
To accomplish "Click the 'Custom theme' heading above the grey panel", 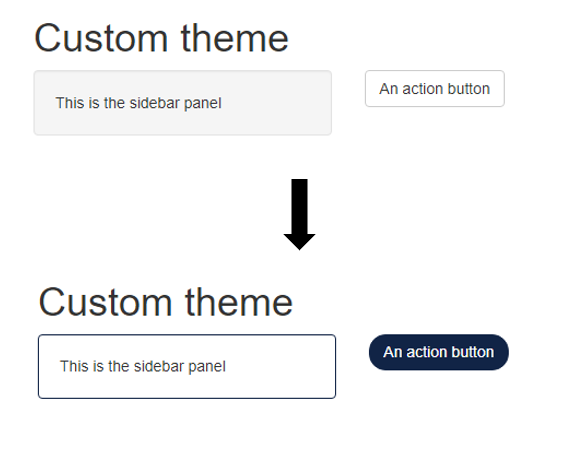I will [161, 38].
